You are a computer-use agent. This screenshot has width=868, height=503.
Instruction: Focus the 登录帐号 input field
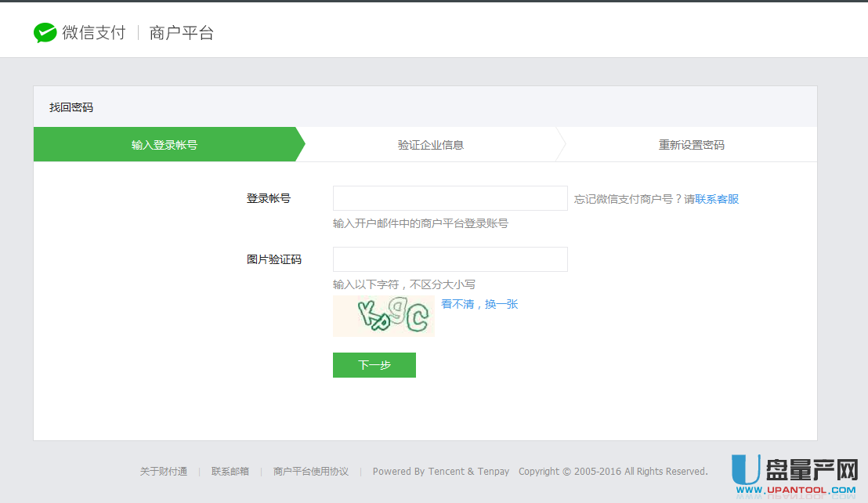point(450,198)
